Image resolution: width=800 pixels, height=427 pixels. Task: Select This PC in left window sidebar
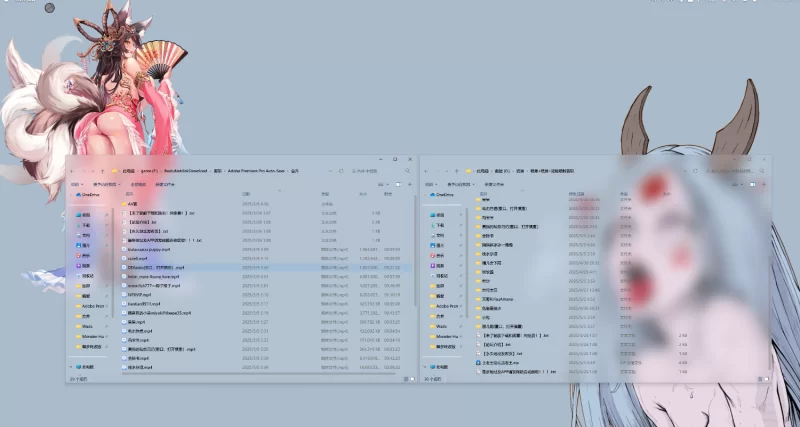click(84, 367)
